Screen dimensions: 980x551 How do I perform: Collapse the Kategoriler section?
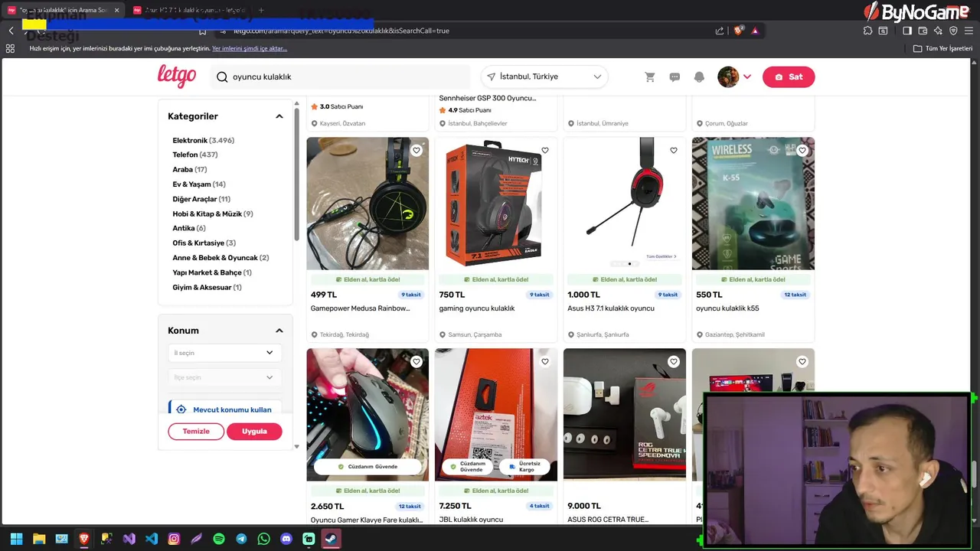click(279, 116)
